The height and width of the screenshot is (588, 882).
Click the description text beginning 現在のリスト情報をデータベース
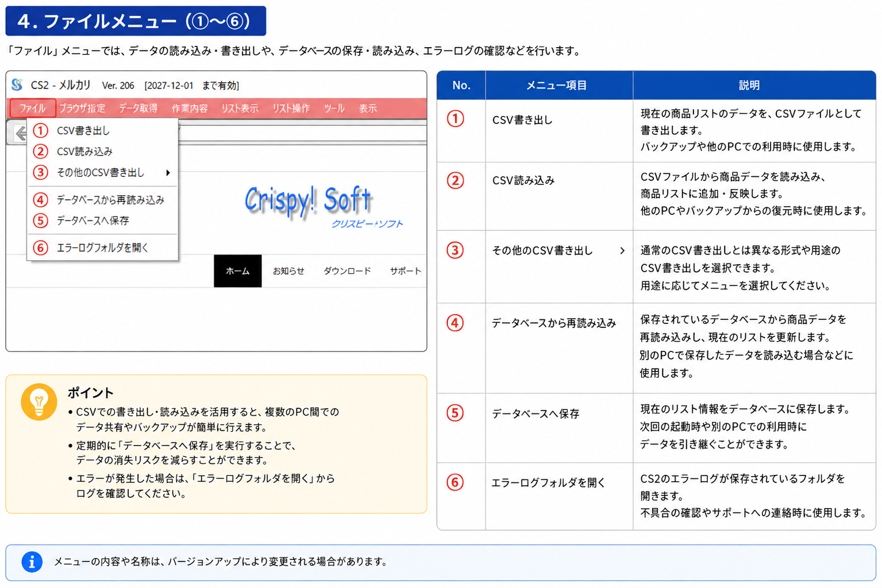pos(745,427)
